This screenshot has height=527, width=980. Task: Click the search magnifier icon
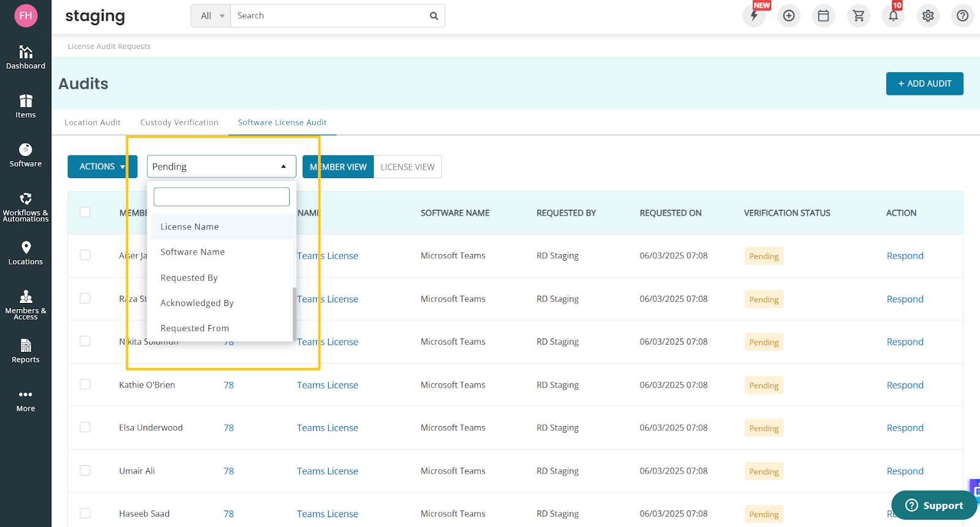[434, 16]
